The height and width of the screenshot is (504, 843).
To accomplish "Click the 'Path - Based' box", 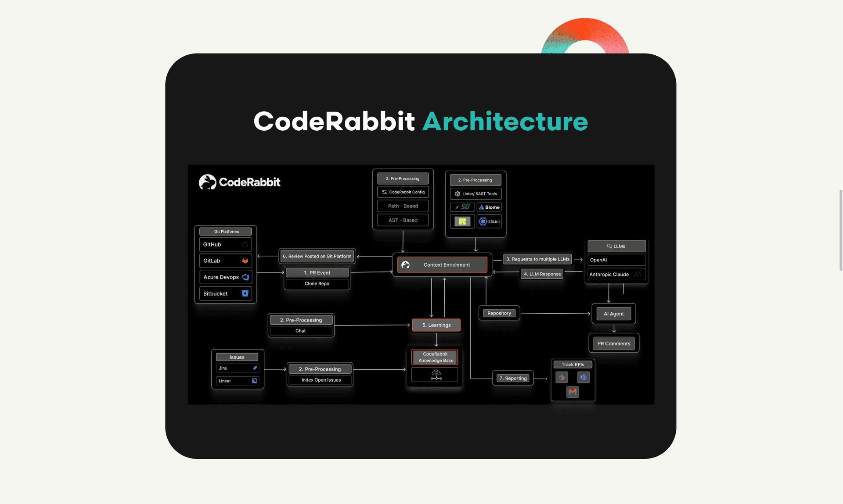I will (x=403, y=206).
